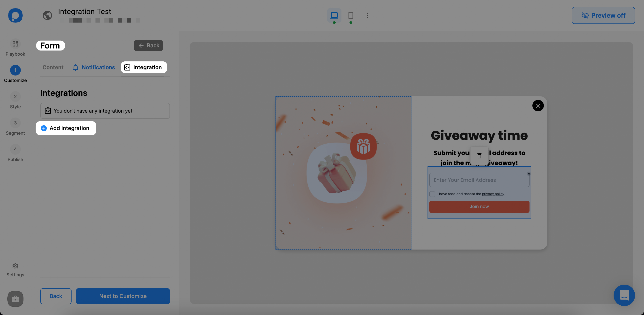
Task: Click the delete trash icon on form
Action: (x=479, y=156)
